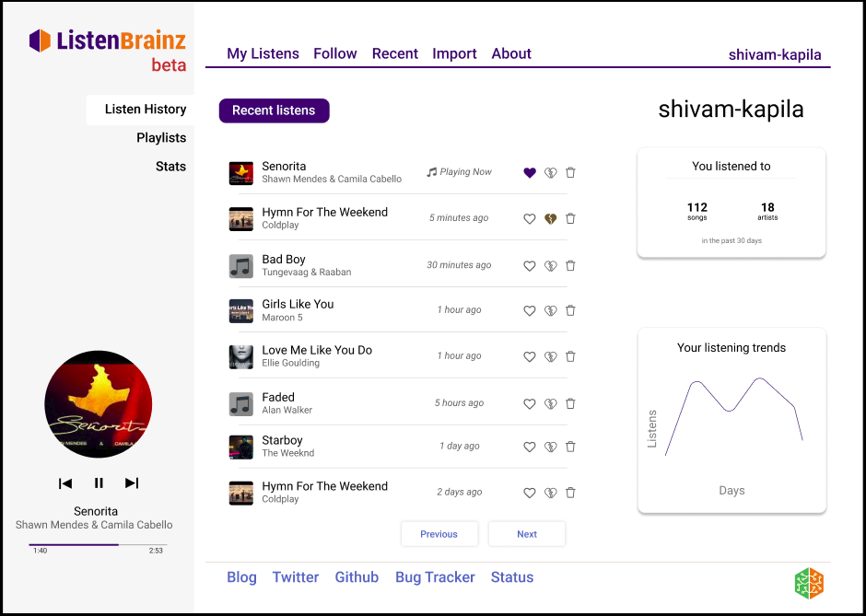Image resolution: width=866 pixels, height=616 pixels.
Task: Pause the playing Senorita track
Action: 99,483
